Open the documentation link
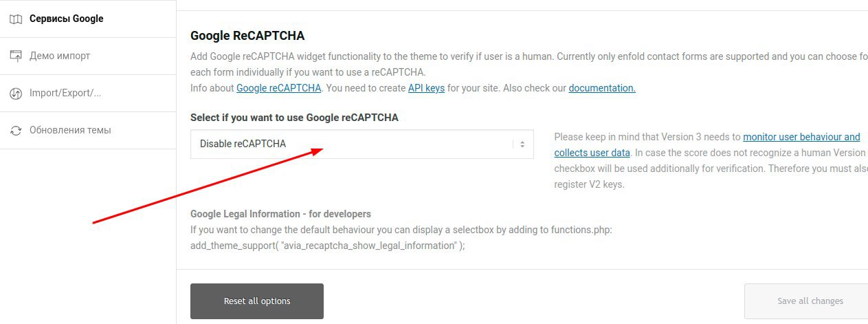Image resolution: width=868 pixels, height=324 pixels. tap(602, 88)
